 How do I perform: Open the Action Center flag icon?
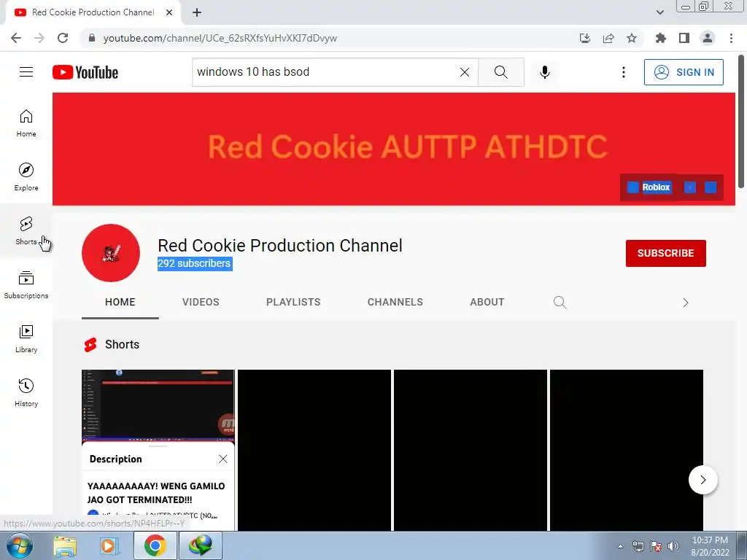tap(656, 546)
